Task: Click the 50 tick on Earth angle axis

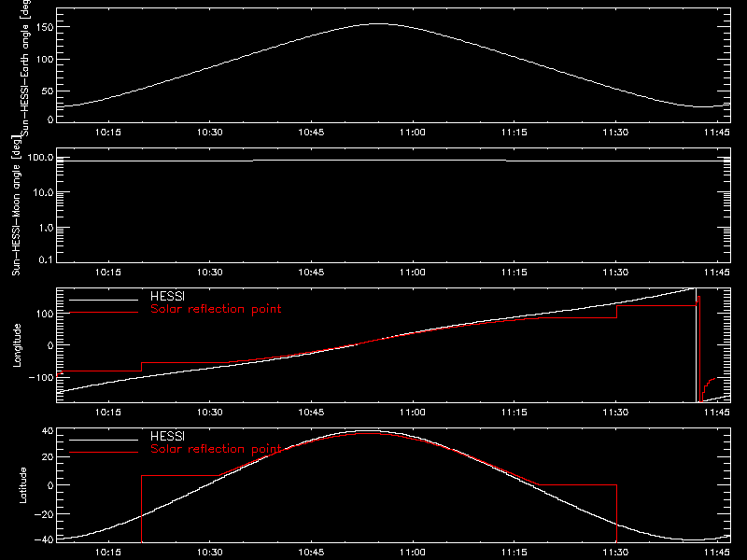Action: pos(48,91)
